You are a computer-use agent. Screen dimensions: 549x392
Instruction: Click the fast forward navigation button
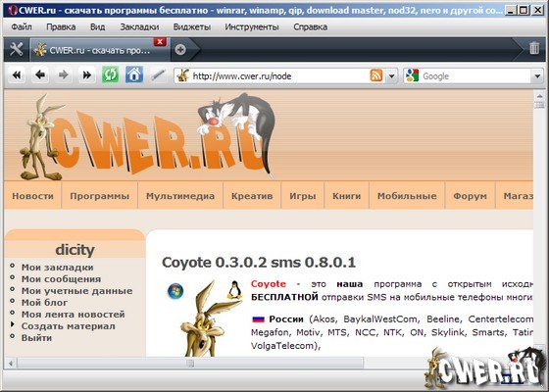(87, 74)
